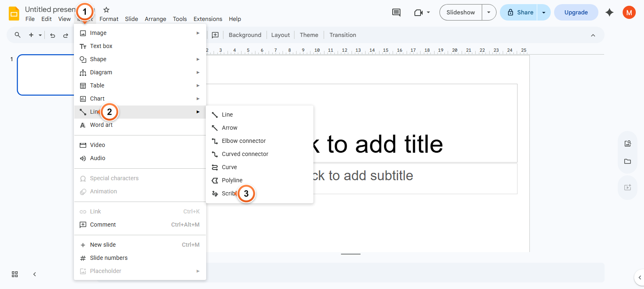Open the Format menu

pyautogui.click(x=109, y=19)
